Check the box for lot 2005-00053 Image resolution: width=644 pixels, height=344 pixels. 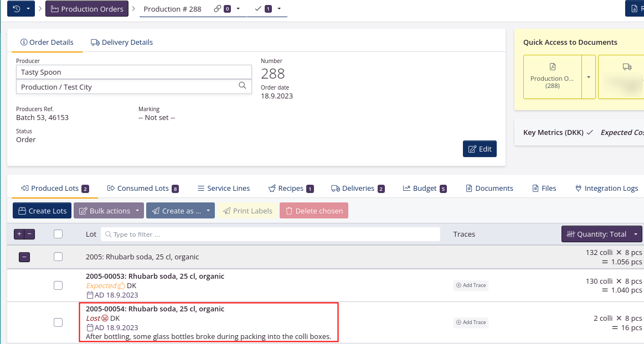[58, 285]
